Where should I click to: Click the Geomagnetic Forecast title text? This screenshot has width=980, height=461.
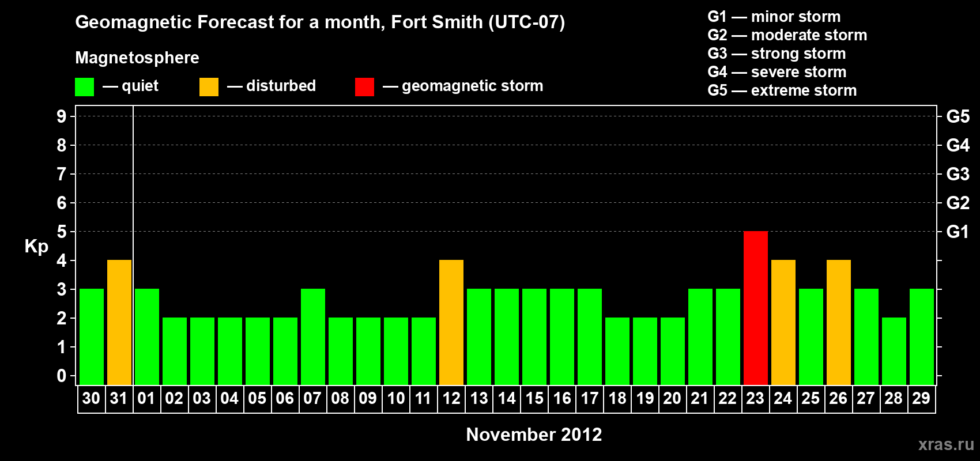coord(320,22)
